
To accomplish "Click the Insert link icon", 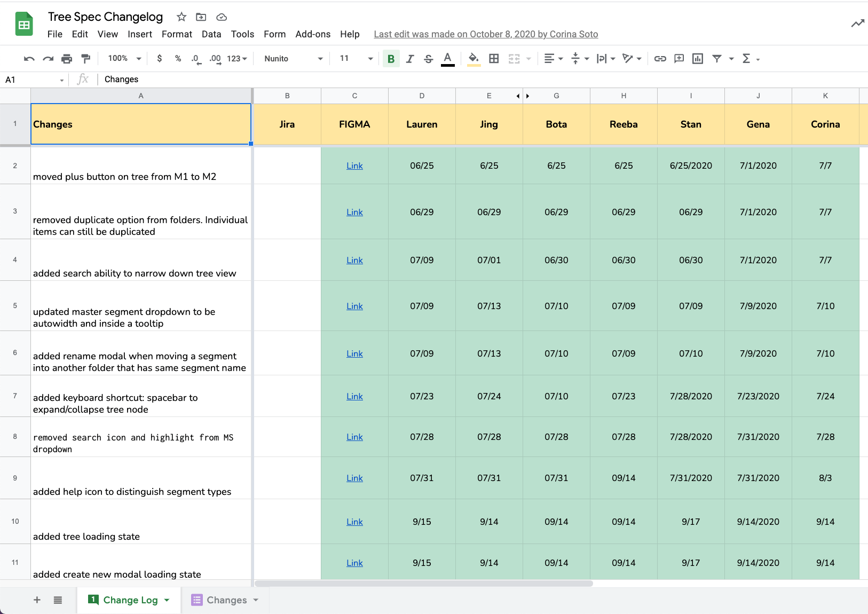I will tap(660, 59).
